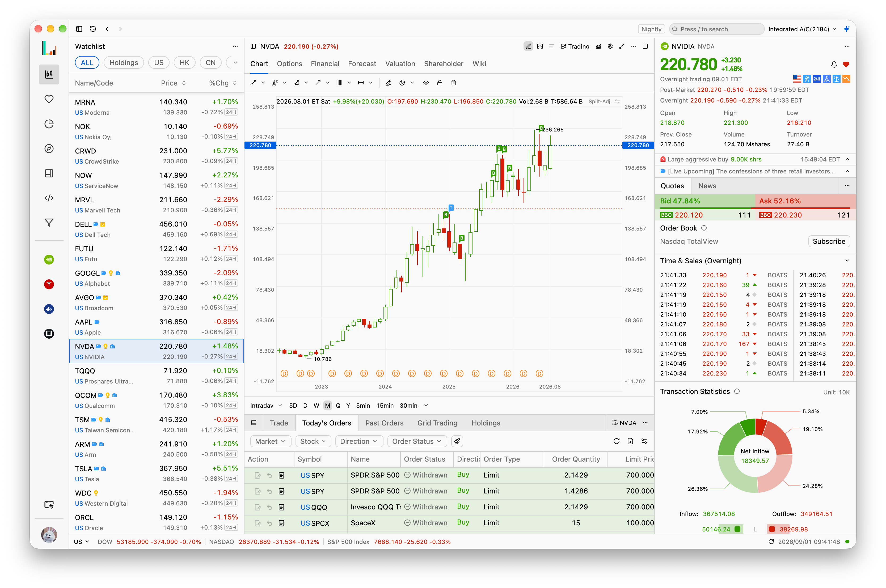Switch to the Options tab

(289, 64)
